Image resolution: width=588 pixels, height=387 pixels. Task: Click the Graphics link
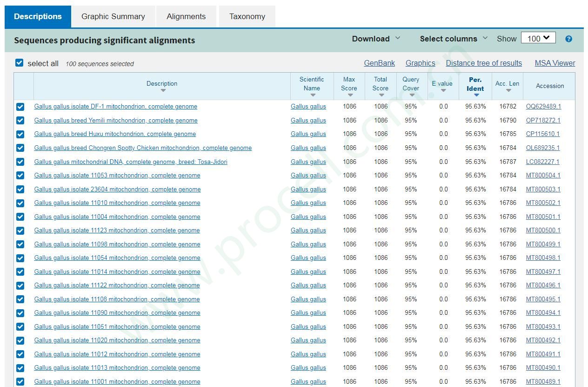coord(420,63)
